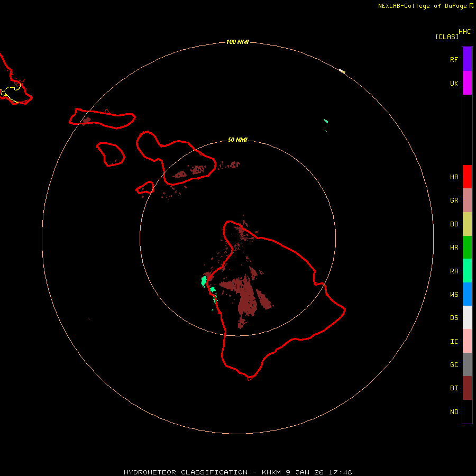Screen dimensions: 476x476
Task: Click the 'HA' legend label text
Action: pyautogui.click(x=454, y=177)
